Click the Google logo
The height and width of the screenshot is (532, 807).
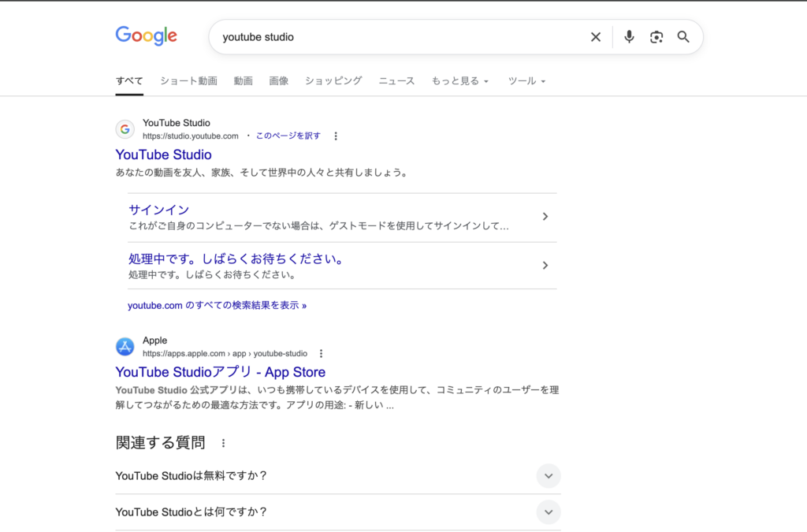tap(146, 35)
